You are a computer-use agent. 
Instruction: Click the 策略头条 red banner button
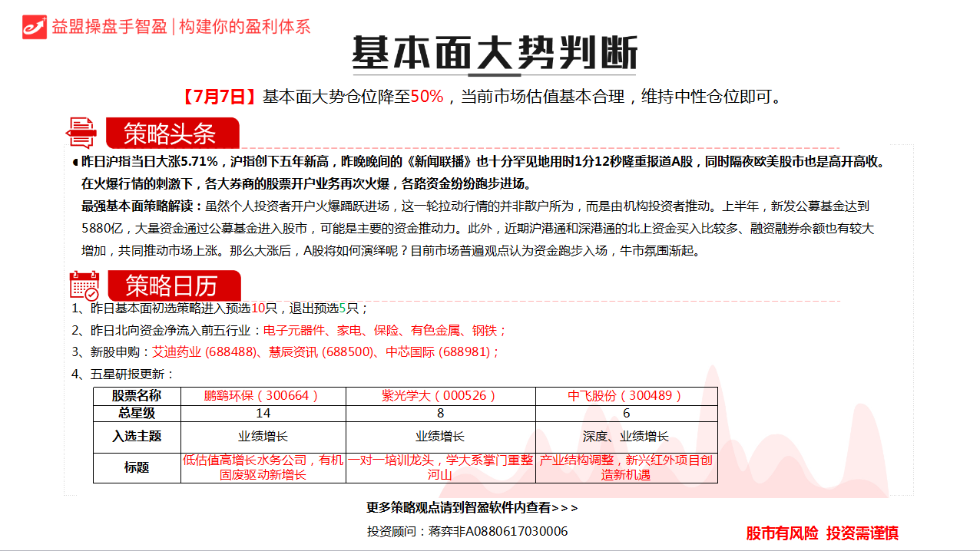pyautogui.click(x=175, y=132)
